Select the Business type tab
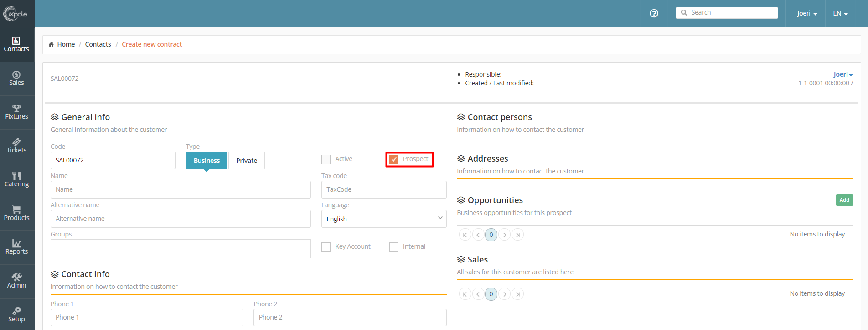The height and width of the screenshot is (330, 868). tap(207, 161)
